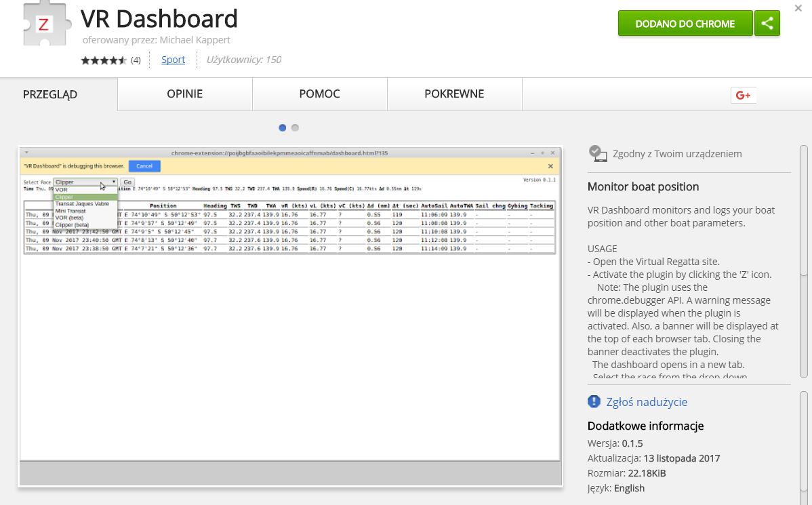Close the extension overlay with X
Image resolution: width=812 pixels, height=505 pixels.
coord(798,8)
